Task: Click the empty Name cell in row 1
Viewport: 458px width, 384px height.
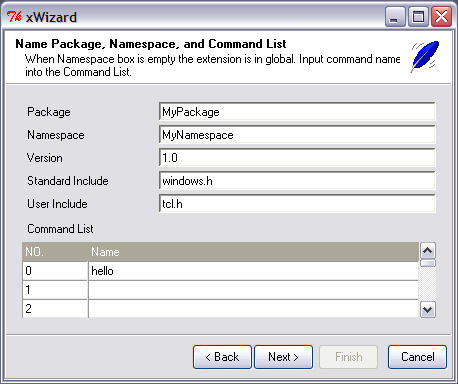Action: point(253,290)
